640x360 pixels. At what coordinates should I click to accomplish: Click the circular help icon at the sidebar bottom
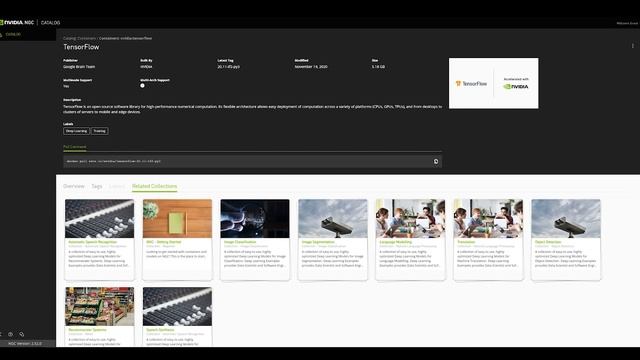point(11,334)
